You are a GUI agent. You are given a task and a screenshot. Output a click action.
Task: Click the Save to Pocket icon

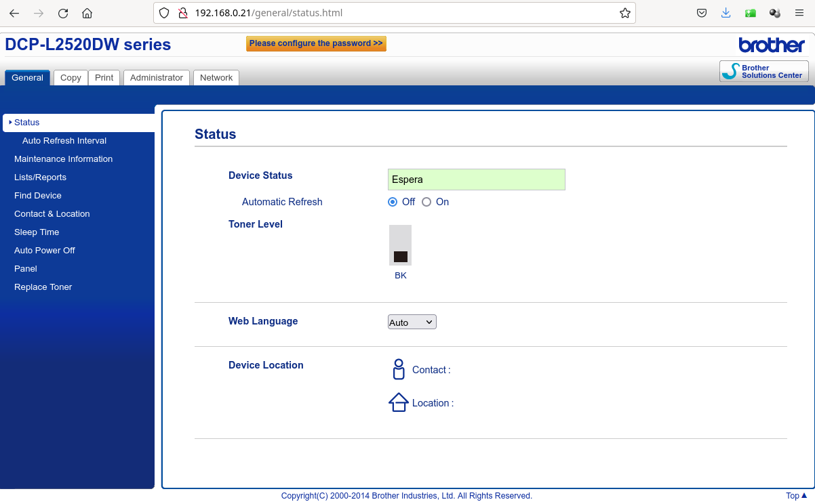702,14
